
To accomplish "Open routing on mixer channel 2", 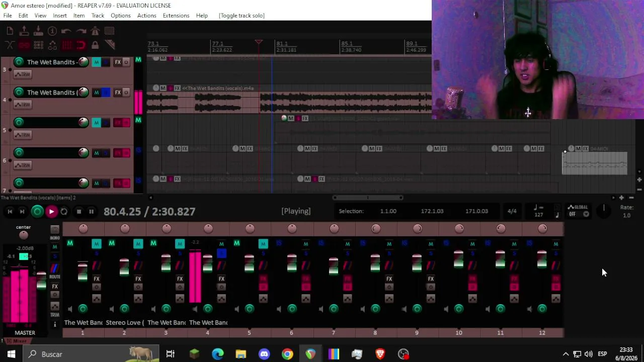I will (138, 265).
